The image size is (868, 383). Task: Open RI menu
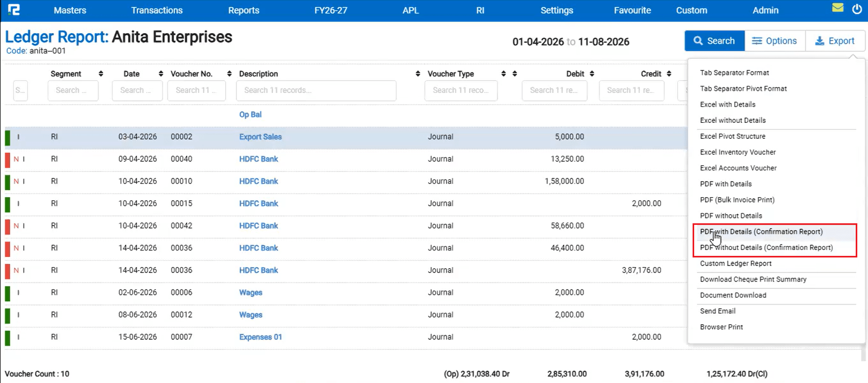click(x=480, y=10)
